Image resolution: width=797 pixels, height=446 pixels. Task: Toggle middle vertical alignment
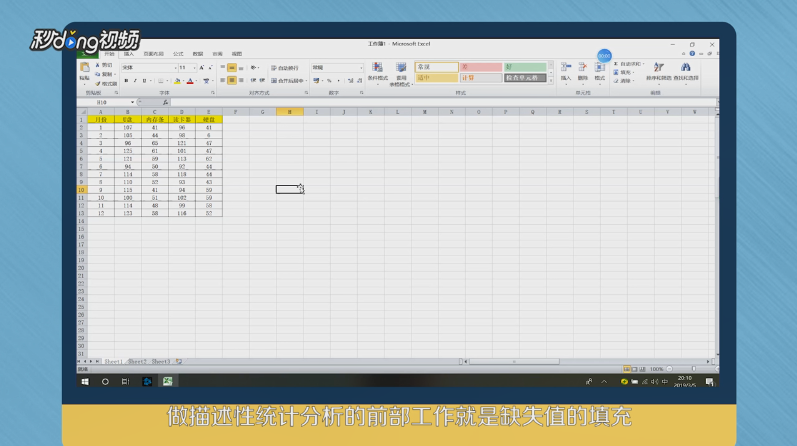(x=232, y=68)
